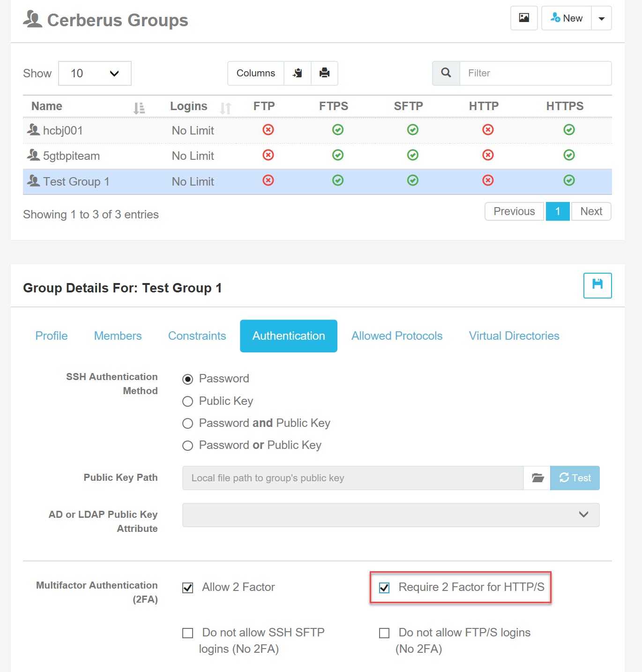Open the Show entries count dropdown

[95, 73]
